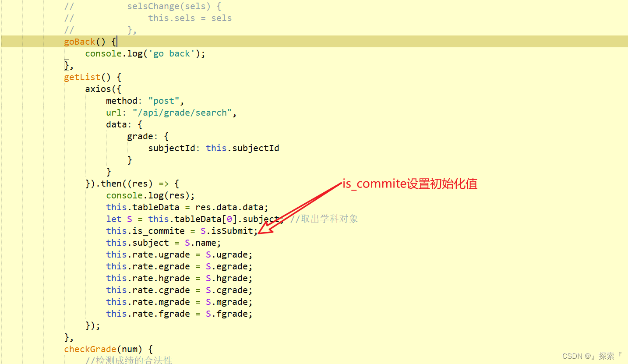This screenshot has width=628, height=364.
Task: Click the method: "post" line
Action: point(145,101)
